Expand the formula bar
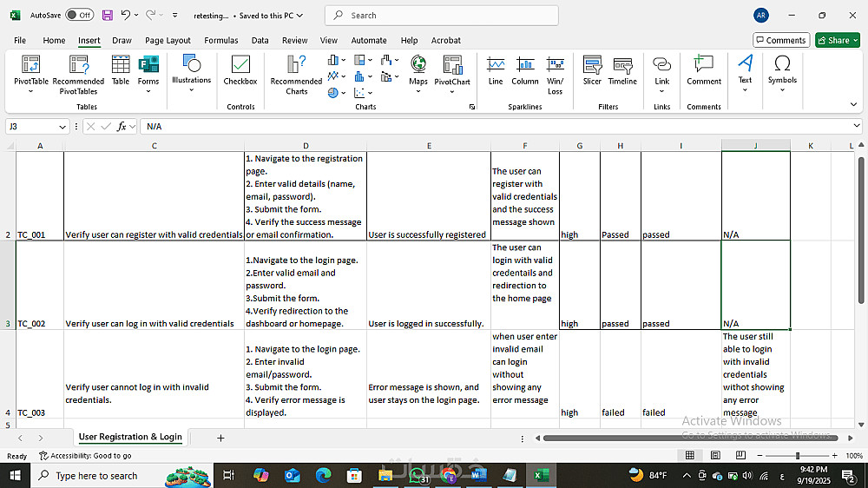The height and width of the screenshot is (488, 868). tap(857, 126)
